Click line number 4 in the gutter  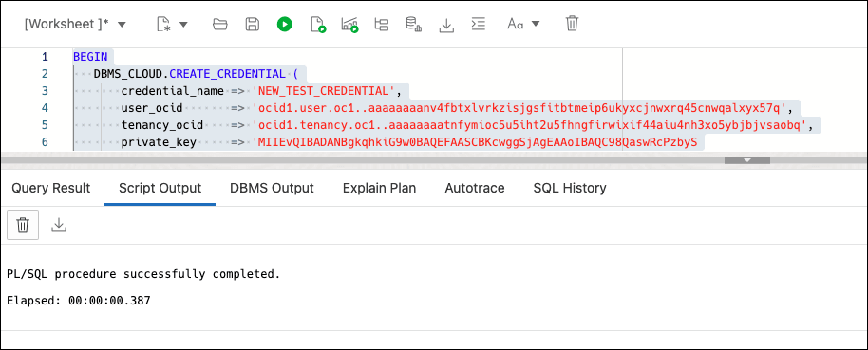click(45, 108)
